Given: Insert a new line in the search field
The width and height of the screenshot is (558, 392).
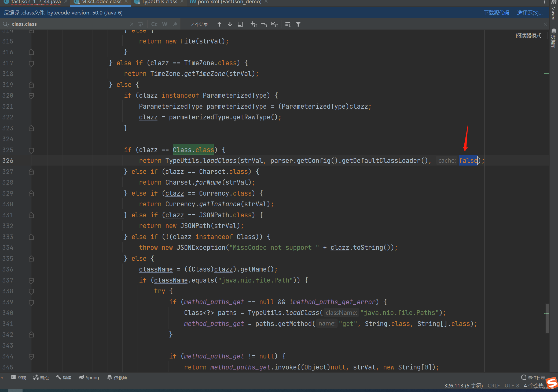Looking at the screenshot, I should (141, 24).
